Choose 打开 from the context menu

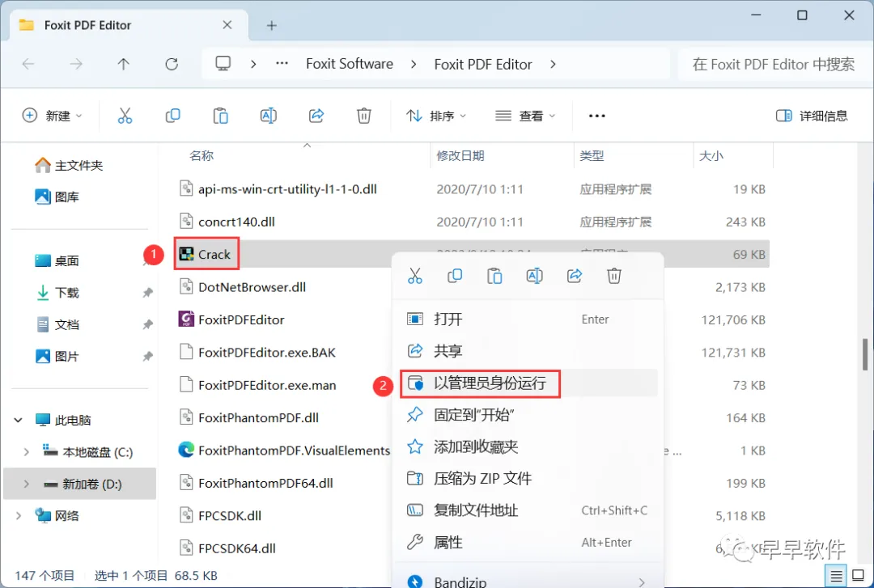click(528, 319)
